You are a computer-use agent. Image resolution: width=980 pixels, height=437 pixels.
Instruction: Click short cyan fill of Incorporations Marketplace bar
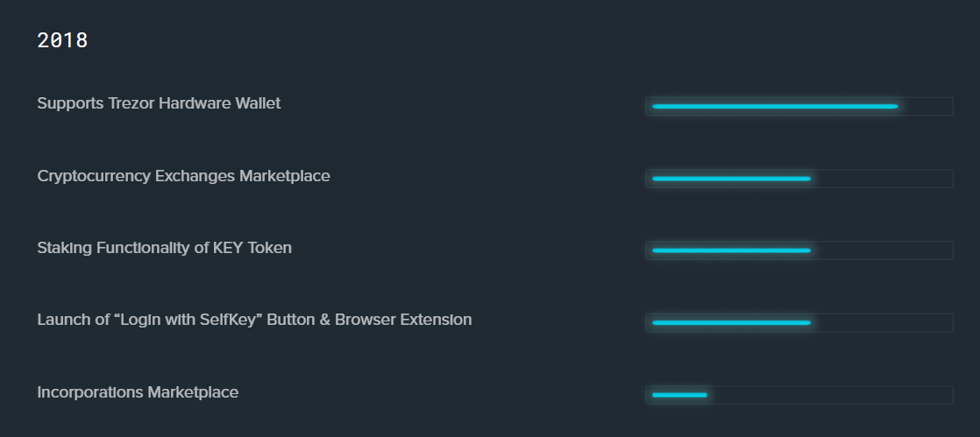coord(679,395)
